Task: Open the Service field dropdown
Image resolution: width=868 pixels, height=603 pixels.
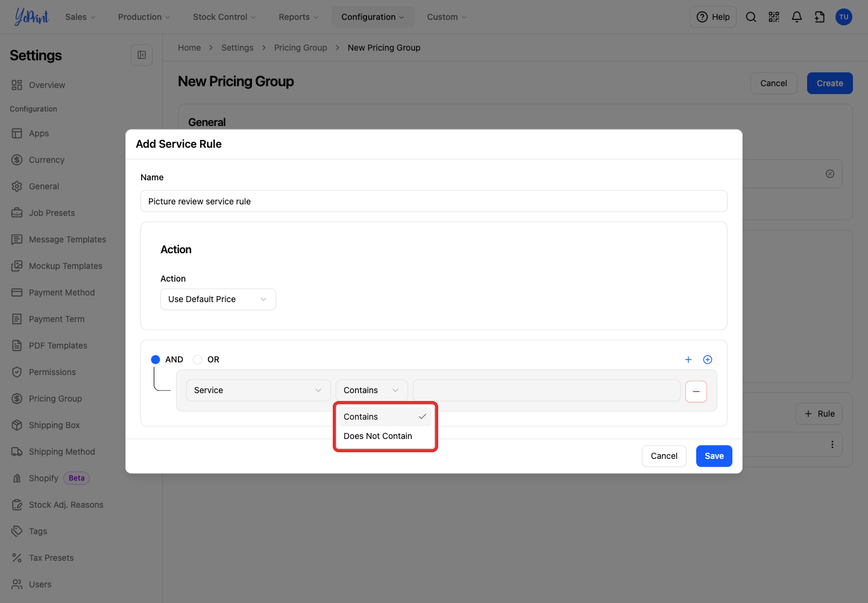Action: [259, 390]
